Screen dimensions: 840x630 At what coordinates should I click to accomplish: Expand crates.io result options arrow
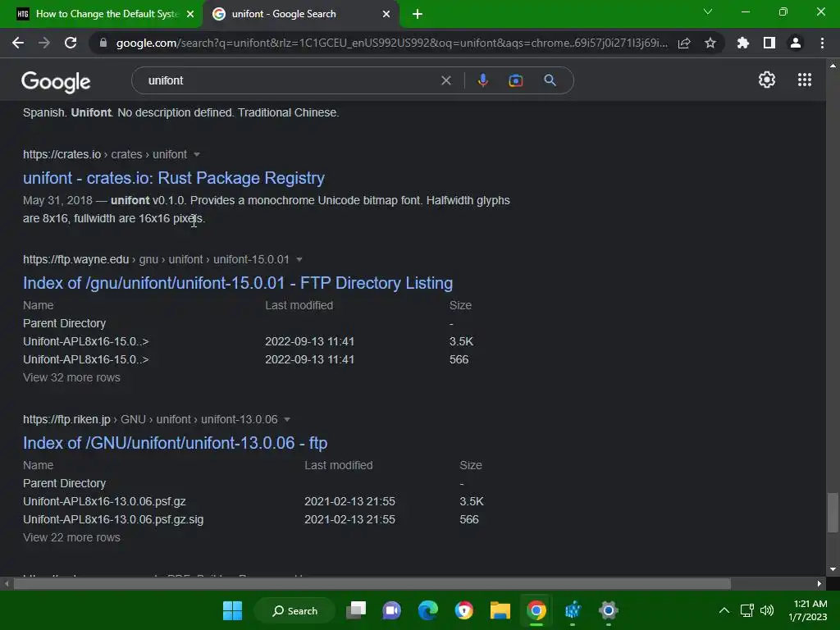pyautogui.click(x=197, y=154)
